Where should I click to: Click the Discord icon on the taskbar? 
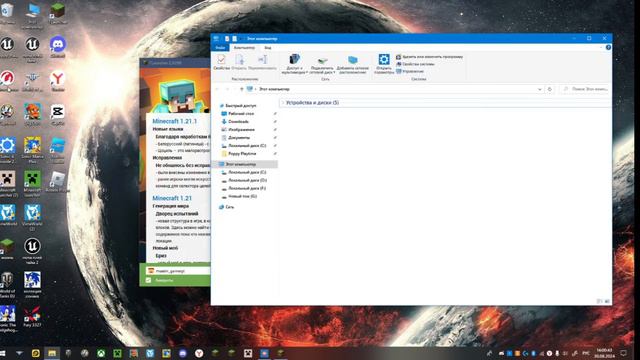click(x=182, y=353)
